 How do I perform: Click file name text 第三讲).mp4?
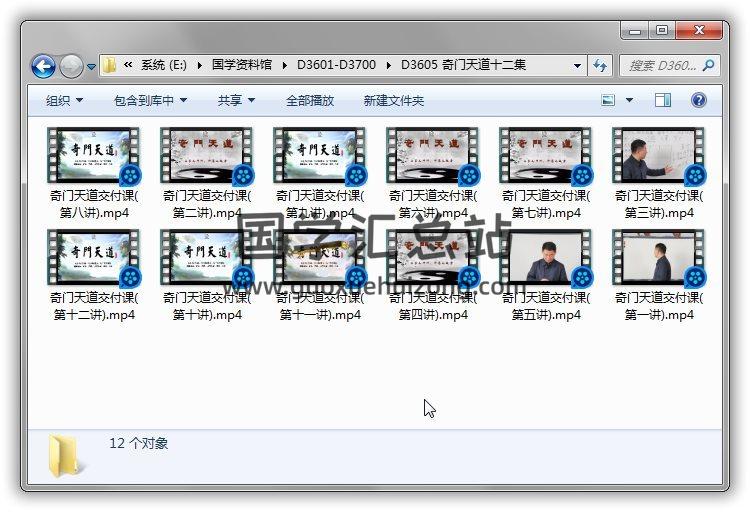point(659,213)
